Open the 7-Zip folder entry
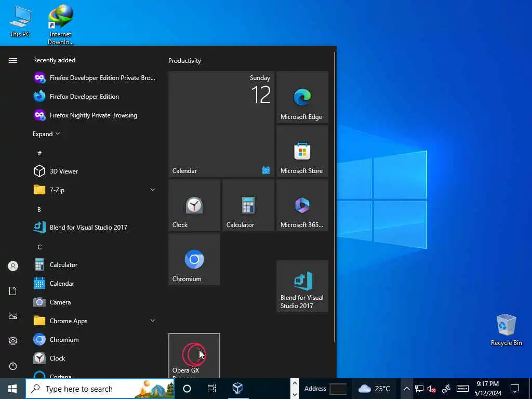 tap(95, 190)
